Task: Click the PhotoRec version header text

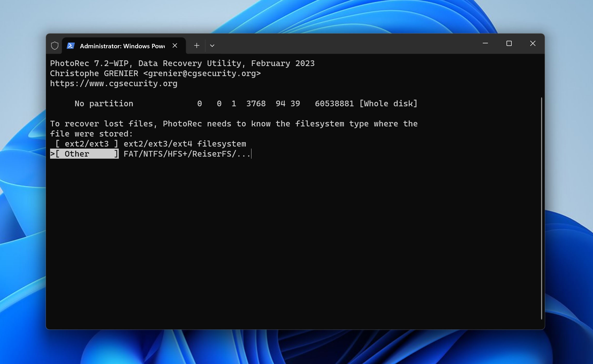Action: (x=182, y=63)
